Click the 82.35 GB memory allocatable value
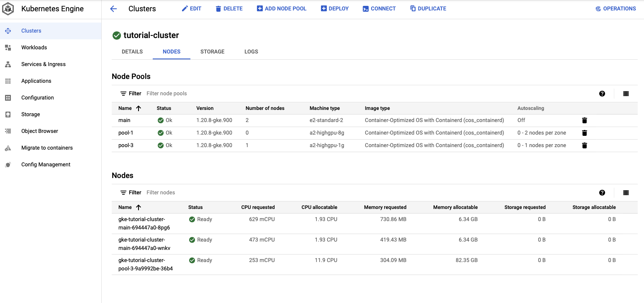This screenshot has height=303, width=644. tap(466, 260)
